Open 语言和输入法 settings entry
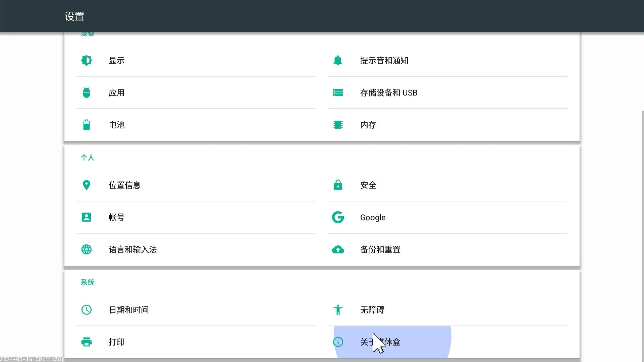The image size is (644, 362). click(x=132, y=249)
